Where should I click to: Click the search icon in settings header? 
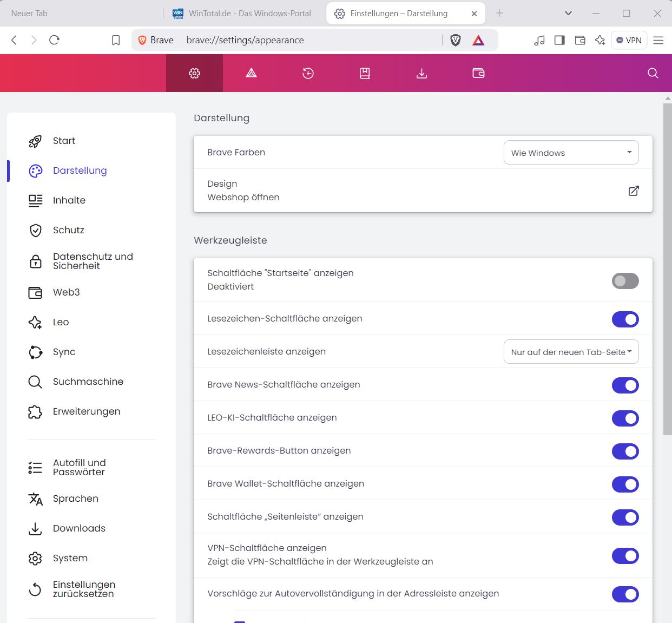tap(653, 73)
